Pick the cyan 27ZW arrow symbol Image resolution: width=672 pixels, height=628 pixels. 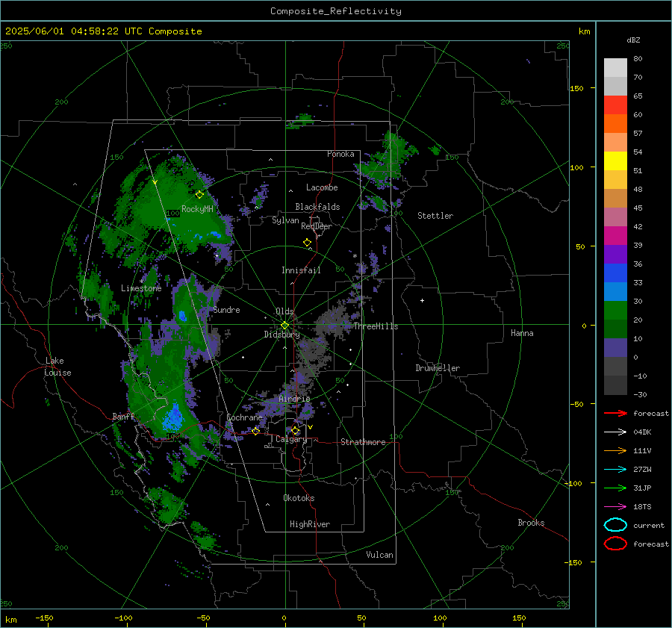[x=615, y=470]
